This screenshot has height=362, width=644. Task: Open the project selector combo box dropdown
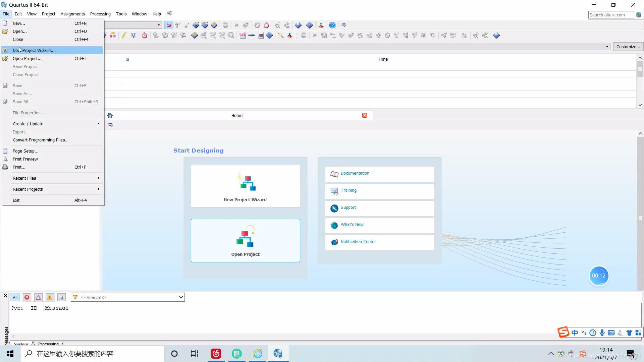159,25
